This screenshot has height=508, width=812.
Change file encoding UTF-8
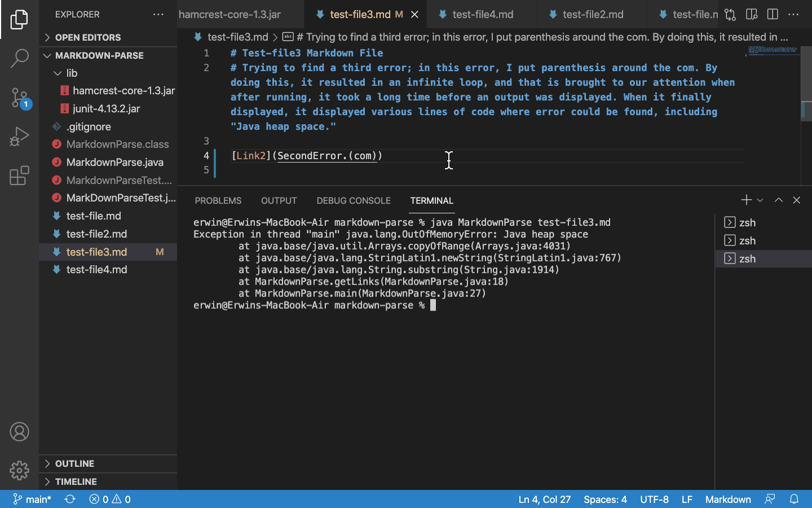(654, 499)
